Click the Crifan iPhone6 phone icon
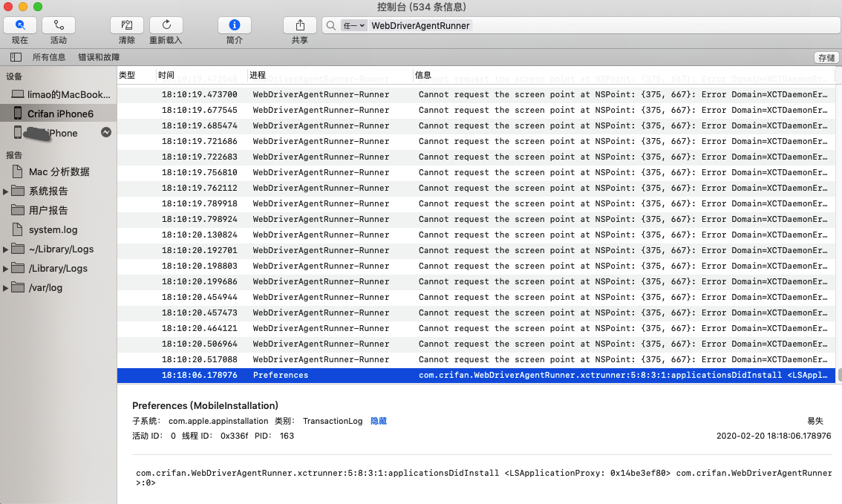 18,114
